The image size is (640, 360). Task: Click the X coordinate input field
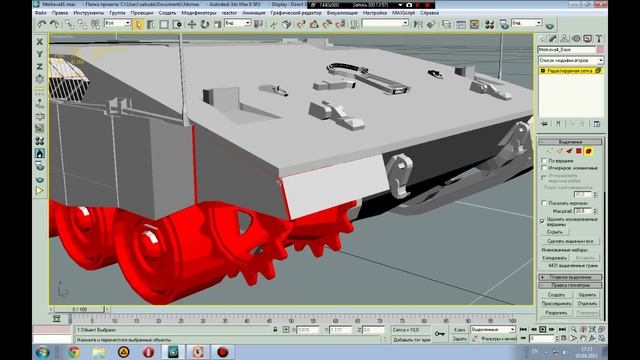tap(308, 329)
